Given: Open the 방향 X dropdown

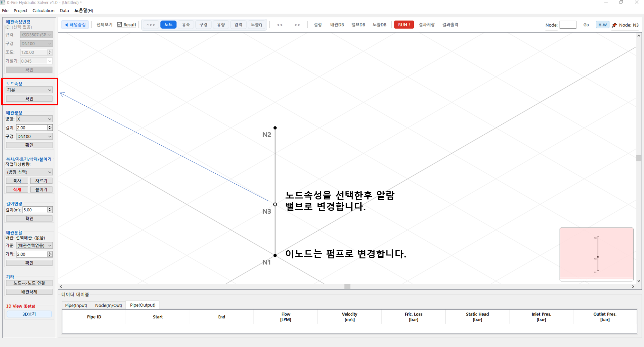Looking at the screenshot, I should [34, 119].
